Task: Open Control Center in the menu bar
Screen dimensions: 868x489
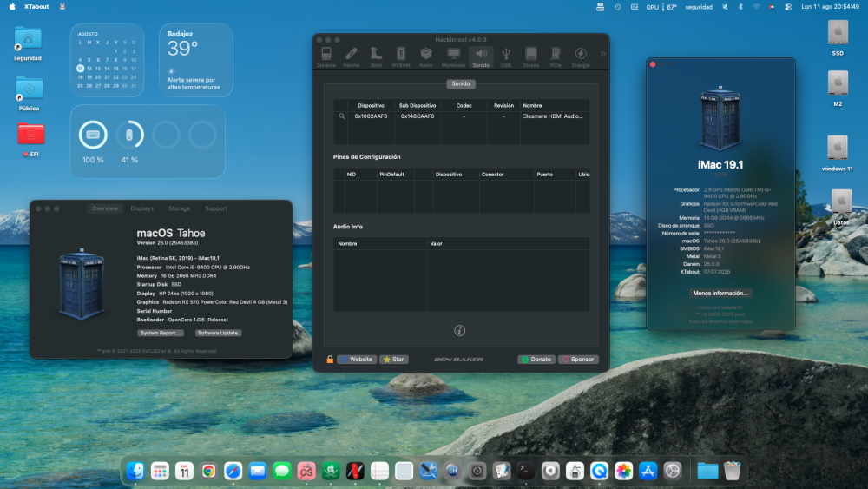Action: click(x=788, y=7)
